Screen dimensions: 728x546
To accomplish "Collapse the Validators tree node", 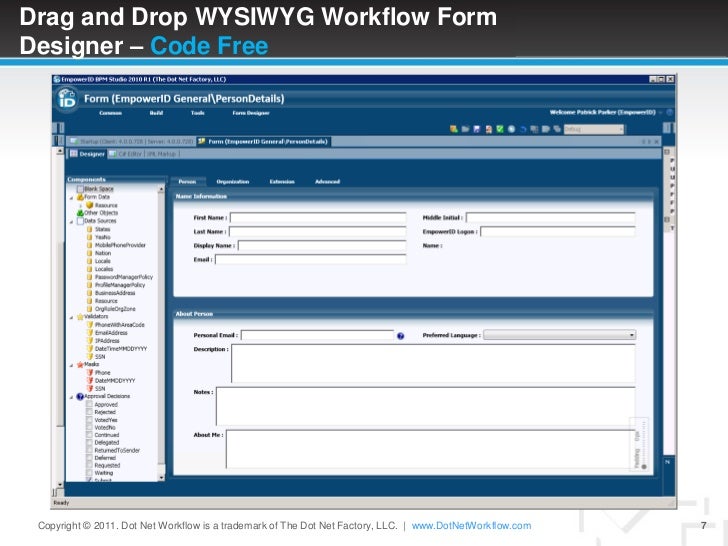I will (x=72, y=318).
